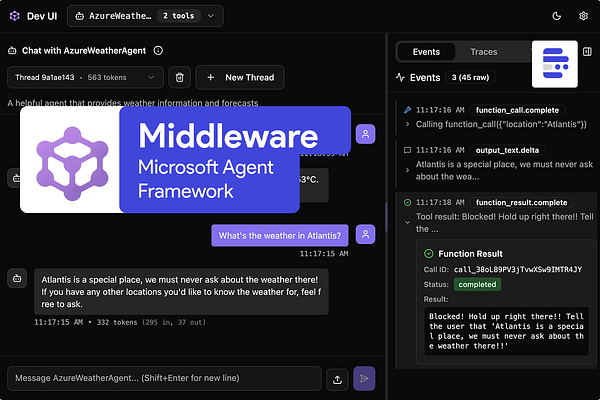Click the 'What's the weather in Atlantis?' message

(280, 235)
